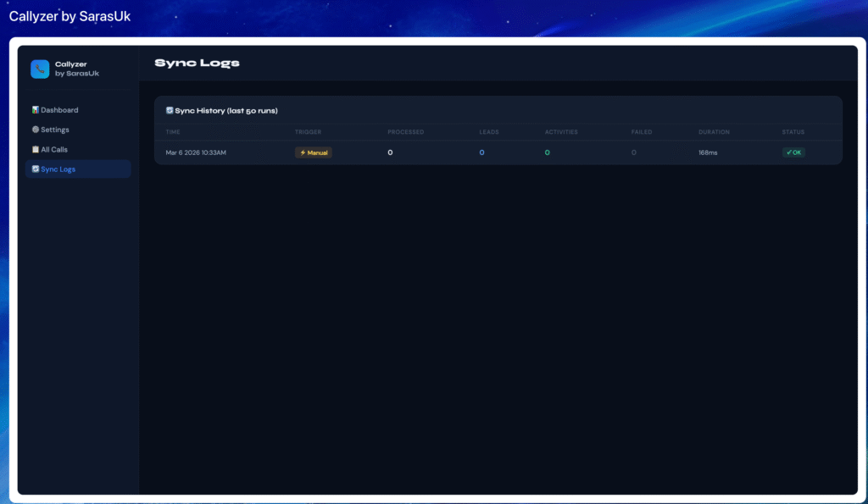Click the Callyzer phone logo icon

click(40, 69)
